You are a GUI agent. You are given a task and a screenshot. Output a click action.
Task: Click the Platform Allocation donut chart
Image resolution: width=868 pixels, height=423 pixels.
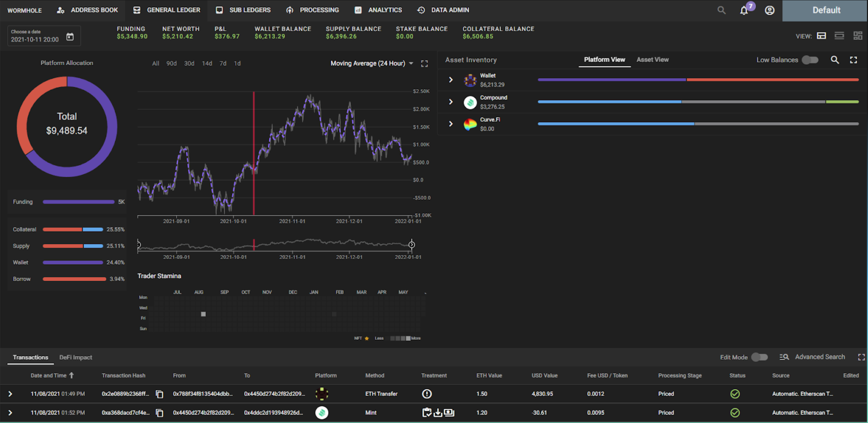[67, 127]
